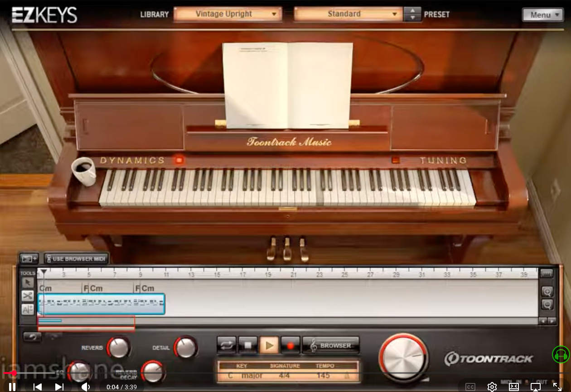This screenshot has width=571, height=392.
Task: Toggle the metronome icon next to tempo
Action: point(348,375)
